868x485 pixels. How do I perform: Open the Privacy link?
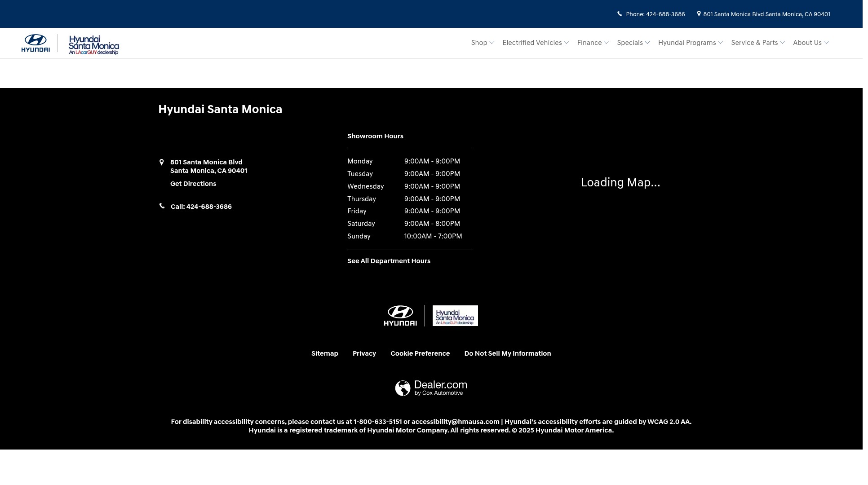(x=364, y=353)
